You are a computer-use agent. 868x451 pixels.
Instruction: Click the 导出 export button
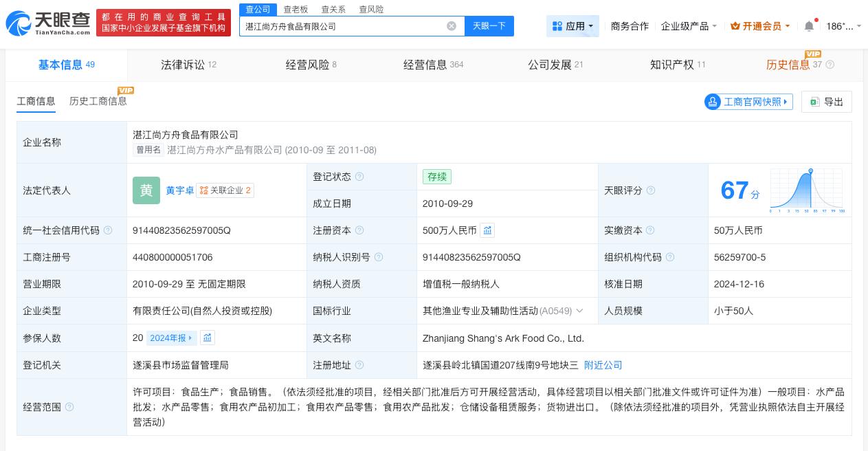coord(827,102)
